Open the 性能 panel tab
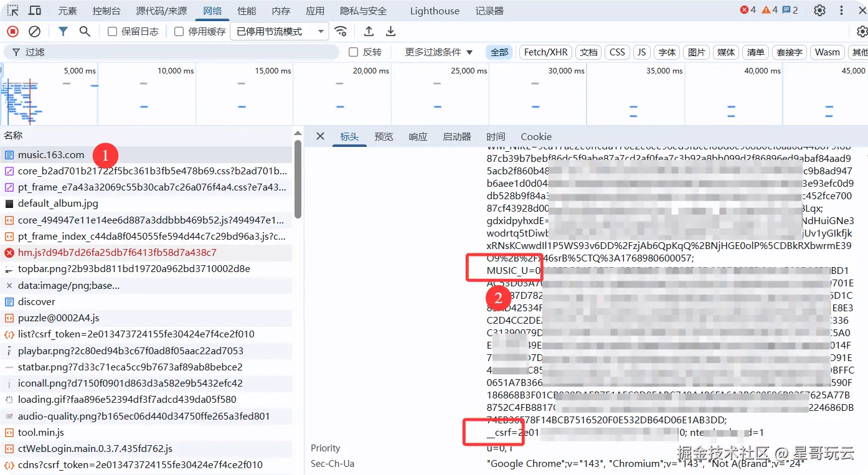Screen dimensions: 868x475 pyautogui.click(x=247, y=11)
